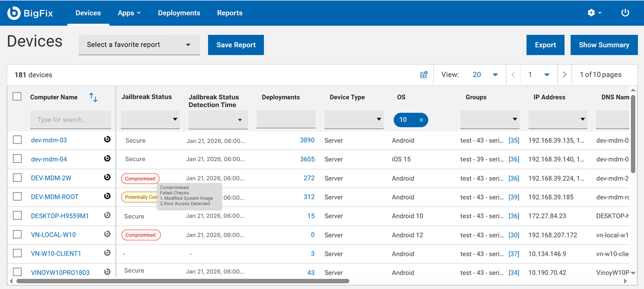Screen dimensions: 644x289
Task: Click the agent icon for VN-LOCAL-W10
Action: 107,234
